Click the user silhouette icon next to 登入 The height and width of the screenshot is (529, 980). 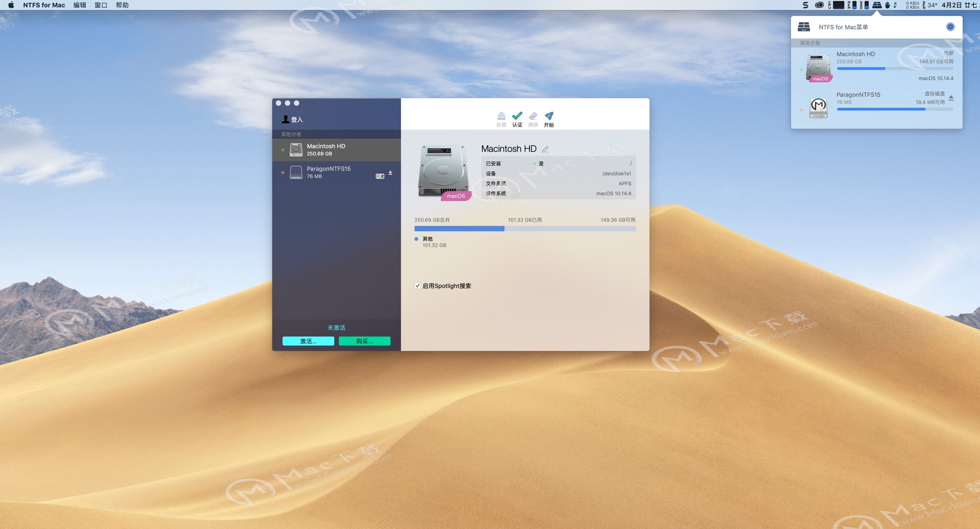[285, 119]
